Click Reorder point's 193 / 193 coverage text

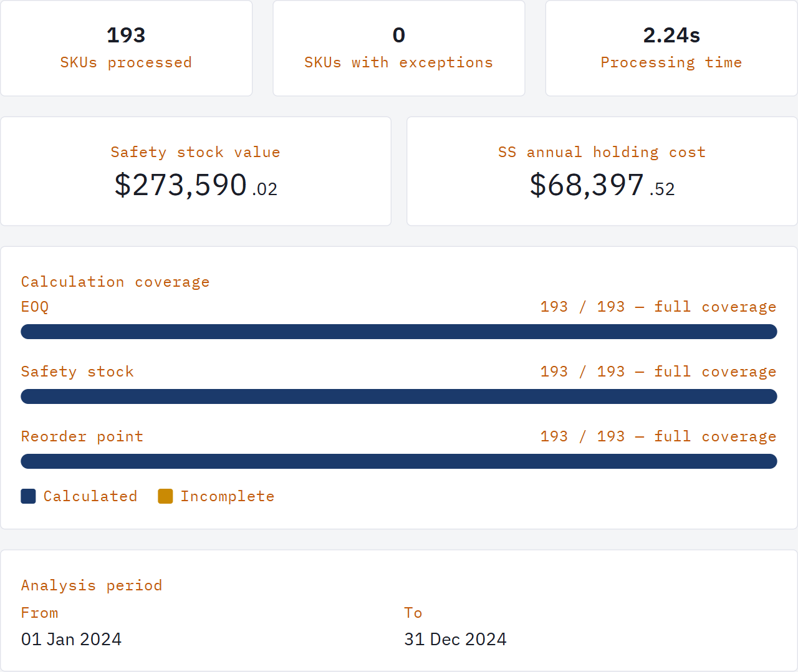click(x=658, y=436)
